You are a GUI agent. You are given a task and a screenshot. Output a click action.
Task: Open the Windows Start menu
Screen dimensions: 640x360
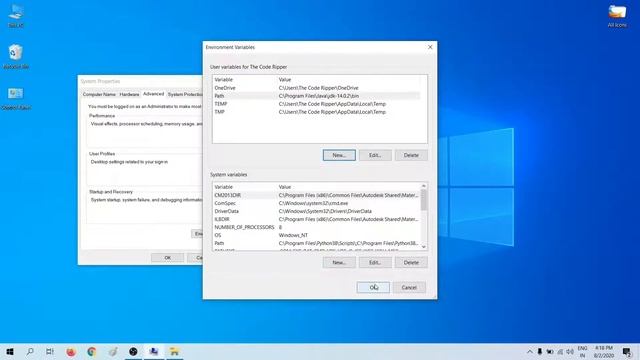pyautogui.click(x=10, y=351)
